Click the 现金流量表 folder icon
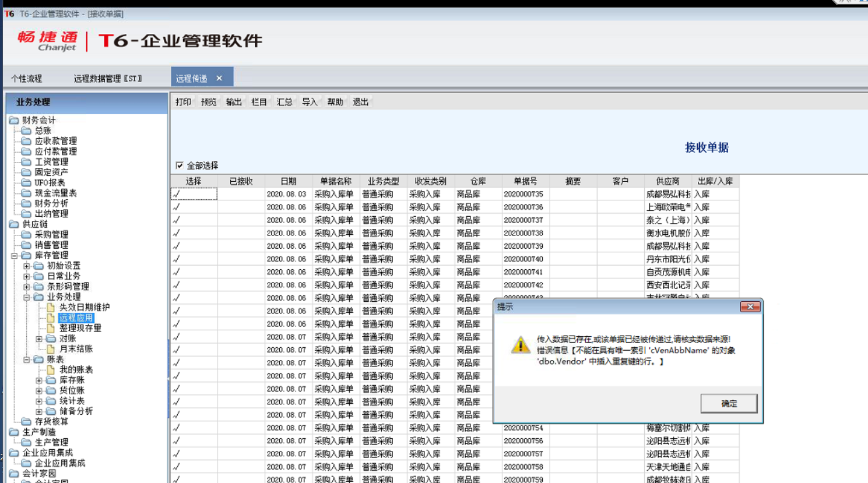The width and height of the screenshot is (868, 483). tap(26, 193)
